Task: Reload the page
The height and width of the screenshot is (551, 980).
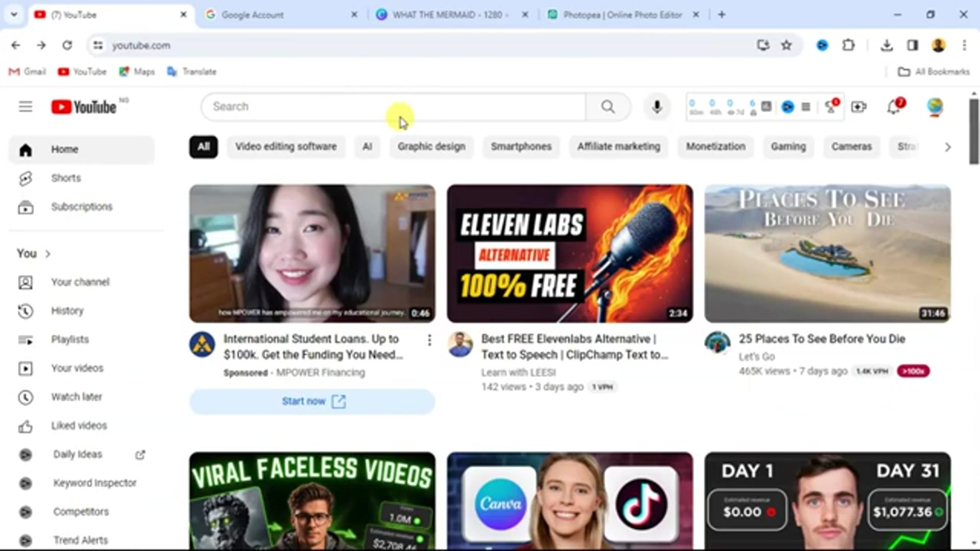Action: [67, 45]
